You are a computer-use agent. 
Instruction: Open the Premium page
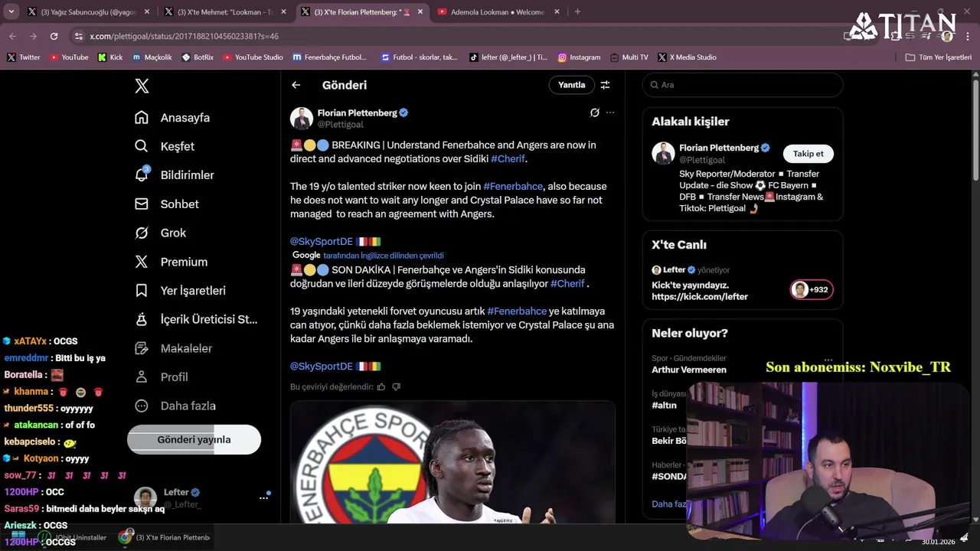(x=171, y=262)
